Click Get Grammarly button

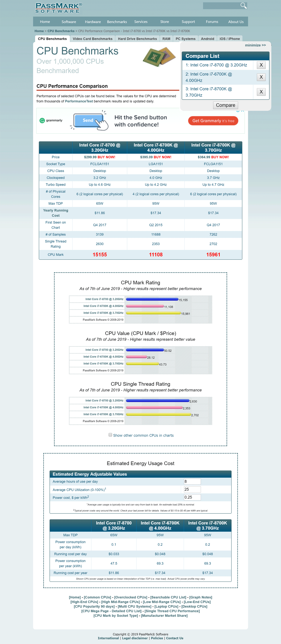(213, 121)
